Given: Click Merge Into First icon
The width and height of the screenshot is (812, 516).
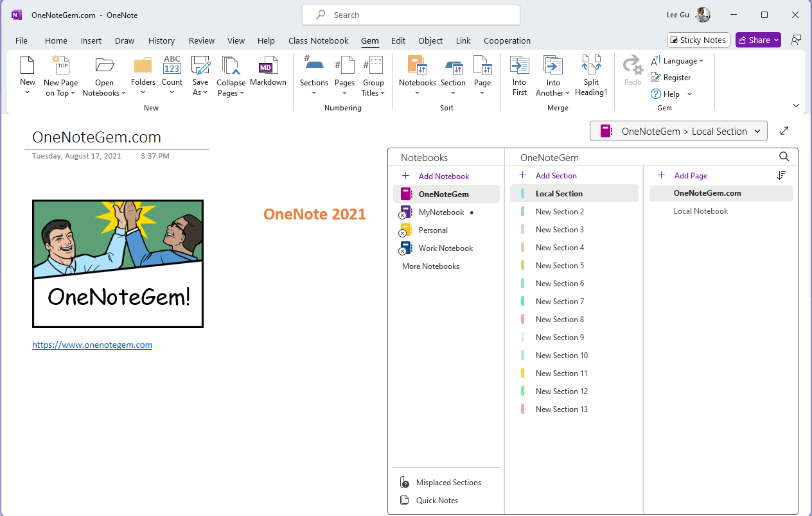Looking at the screenshot, I should 519,65.
